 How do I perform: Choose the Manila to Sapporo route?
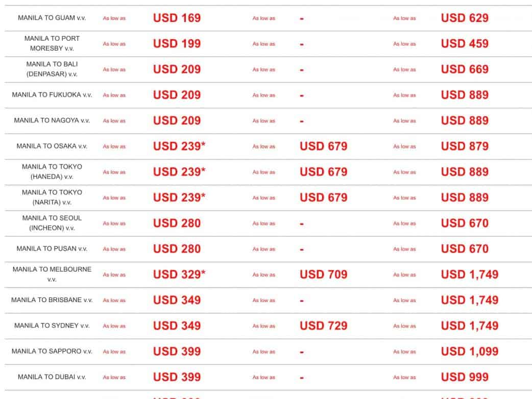[52, 352]
